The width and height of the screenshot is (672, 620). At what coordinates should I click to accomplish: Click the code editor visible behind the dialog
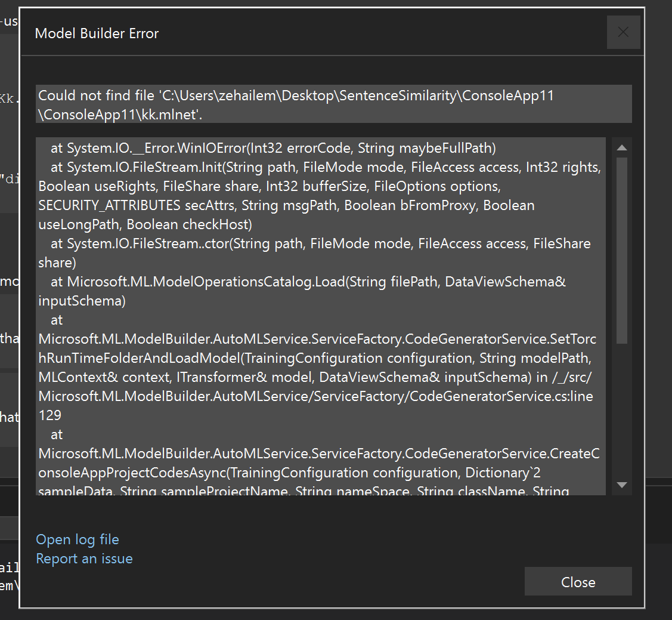8,298
